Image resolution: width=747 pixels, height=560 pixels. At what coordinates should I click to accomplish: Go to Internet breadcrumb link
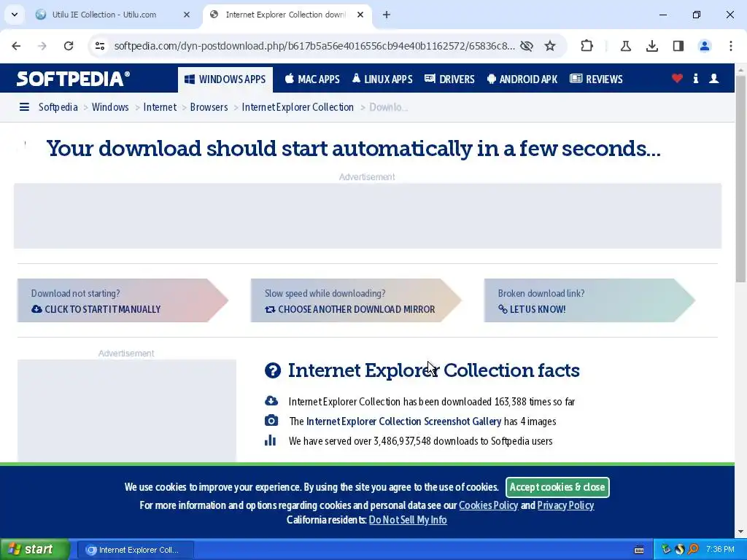(x=160, y=107)
